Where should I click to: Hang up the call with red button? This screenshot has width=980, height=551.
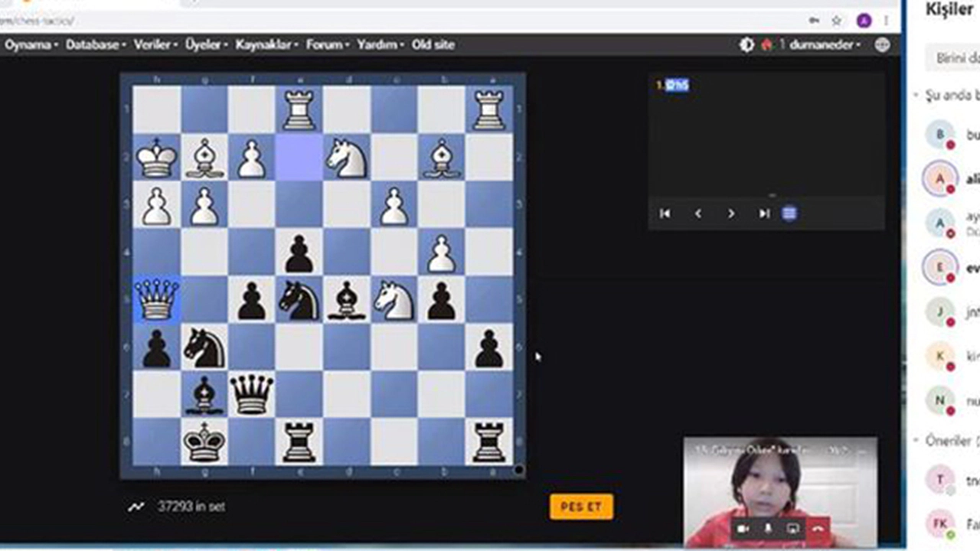coord(818,528)
